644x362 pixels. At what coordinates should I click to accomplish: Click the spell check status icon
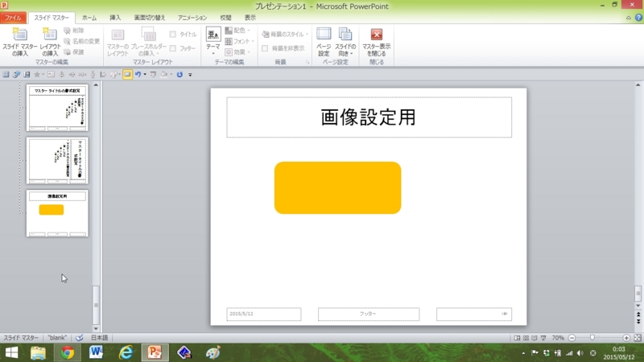coord(79,338)
